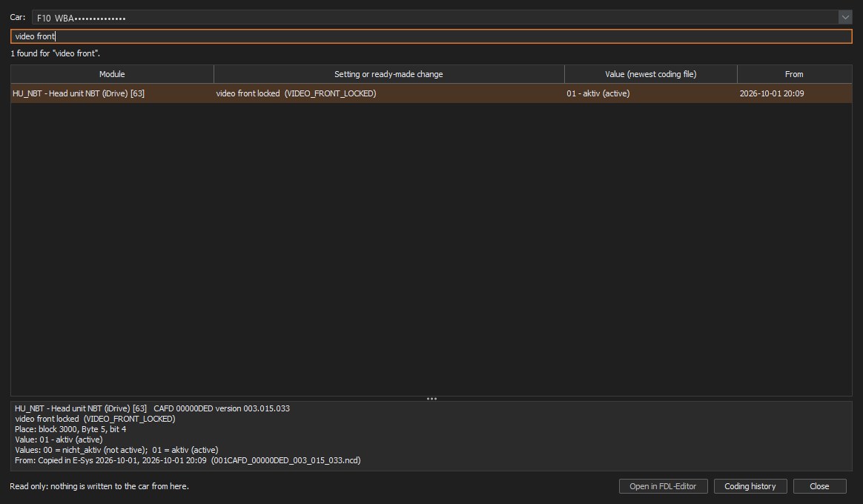Viewport: 863px width, 504px height.
Task: Select the HU_NBT Head unit NBT row cell
Action: (112, 93)
